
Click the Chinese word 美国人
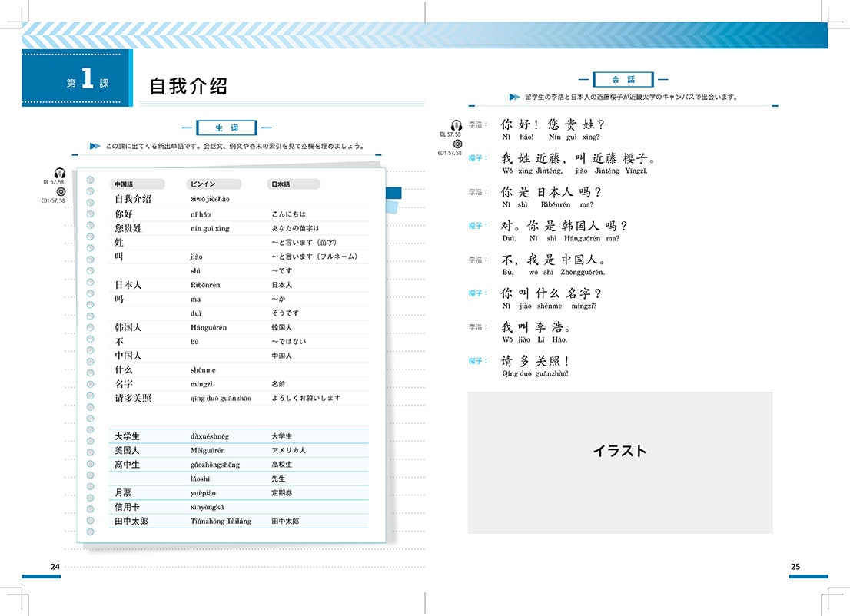click(127, 450)
